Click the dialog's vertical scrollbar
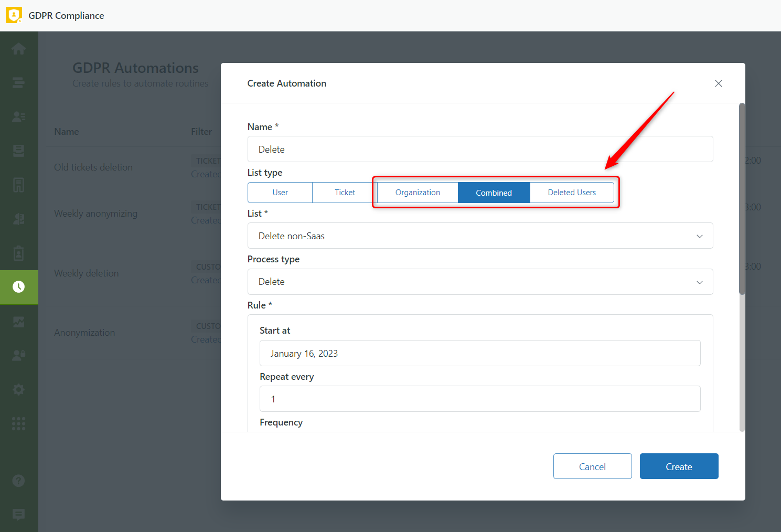Image resolution: width=781 pixels, height=532 pixels. point(742,199)
